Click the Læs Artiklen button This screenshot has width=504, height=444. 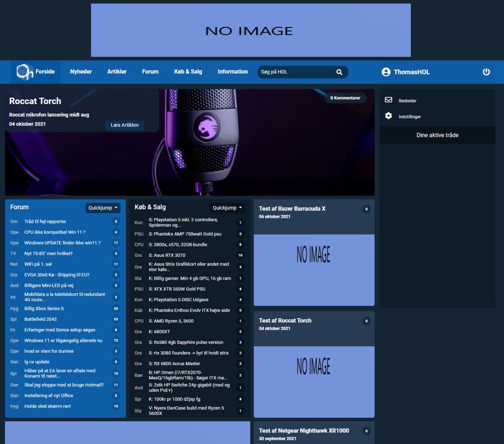pyautogui.click(x=125, y=125)
